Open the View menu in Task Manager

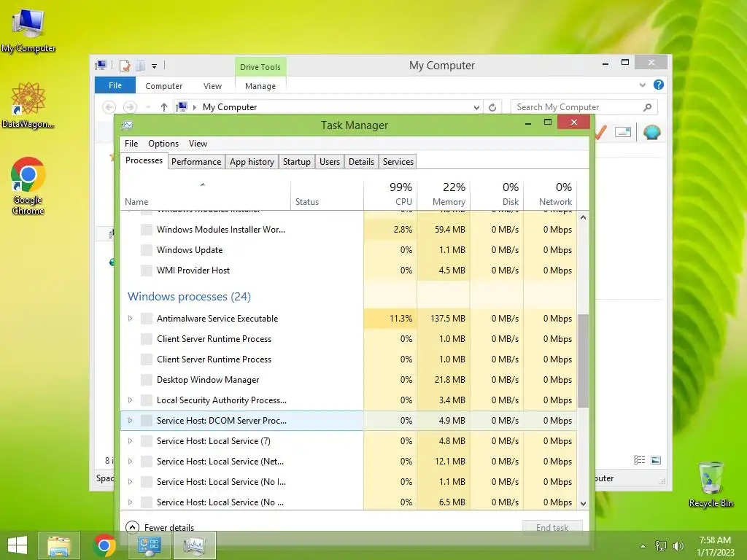(198, 144)
